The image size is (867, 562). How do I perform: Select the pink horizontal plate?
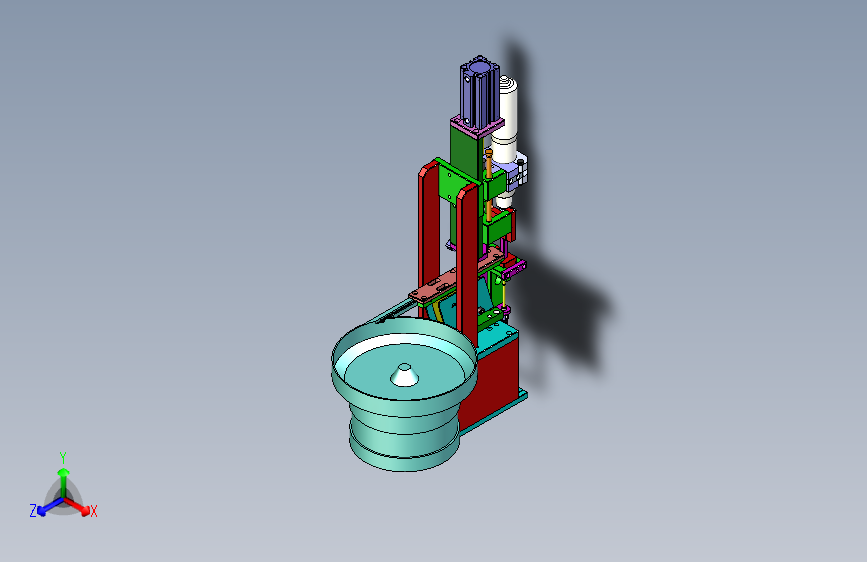tap(456, 275)
